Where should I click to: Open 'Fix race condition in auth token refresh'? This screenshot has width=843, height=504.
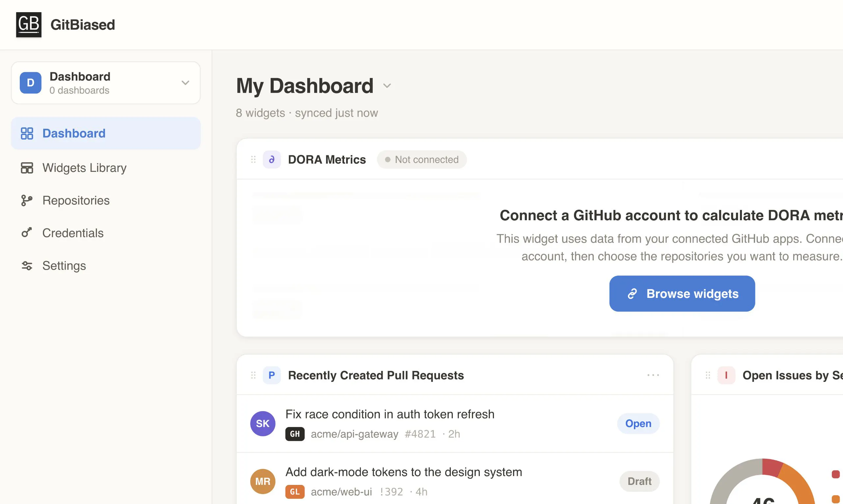click(x=390, y=414)
